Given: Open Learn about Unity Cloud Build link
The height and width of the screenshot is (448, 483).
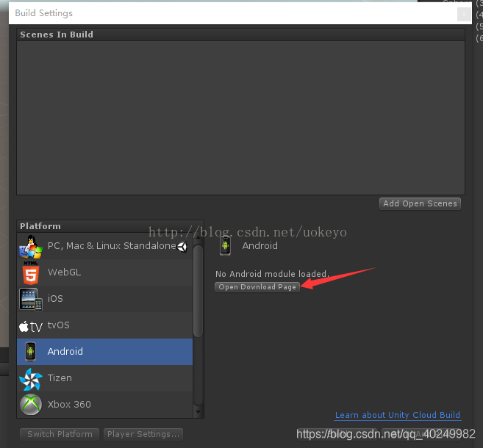Looking at the screenshot, I should click(x=398, y=415).
